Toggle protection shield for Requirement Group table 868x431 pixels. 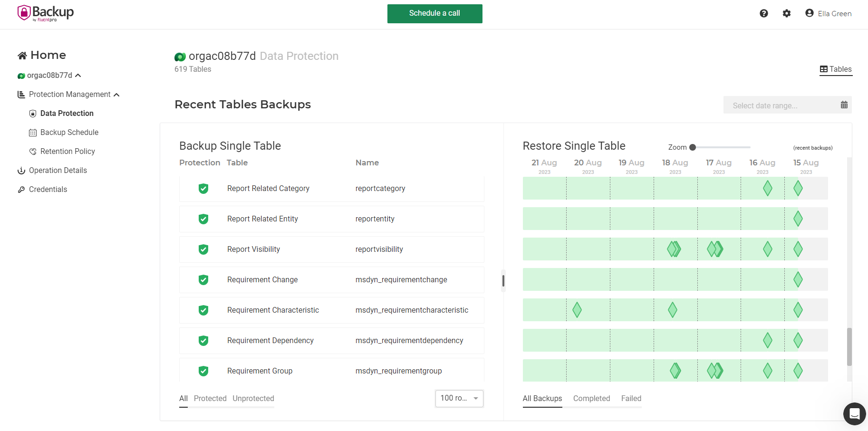(x=203, y=371)
